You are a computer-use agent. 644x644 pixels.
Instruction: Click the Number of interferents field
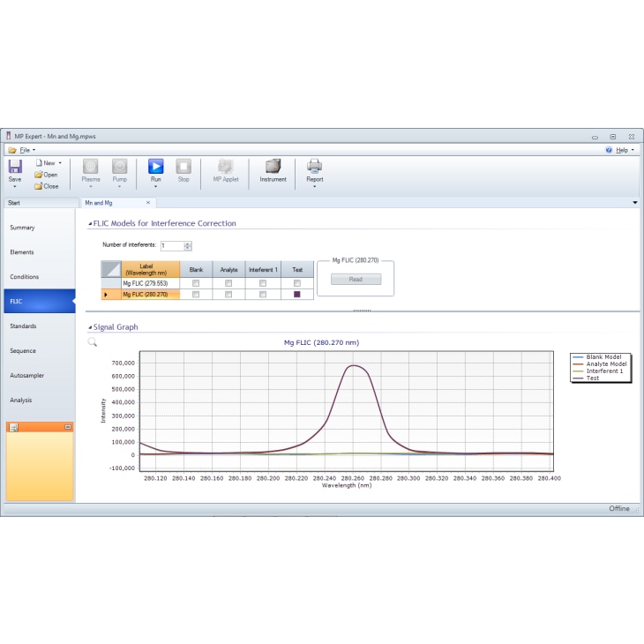point(171,245)
